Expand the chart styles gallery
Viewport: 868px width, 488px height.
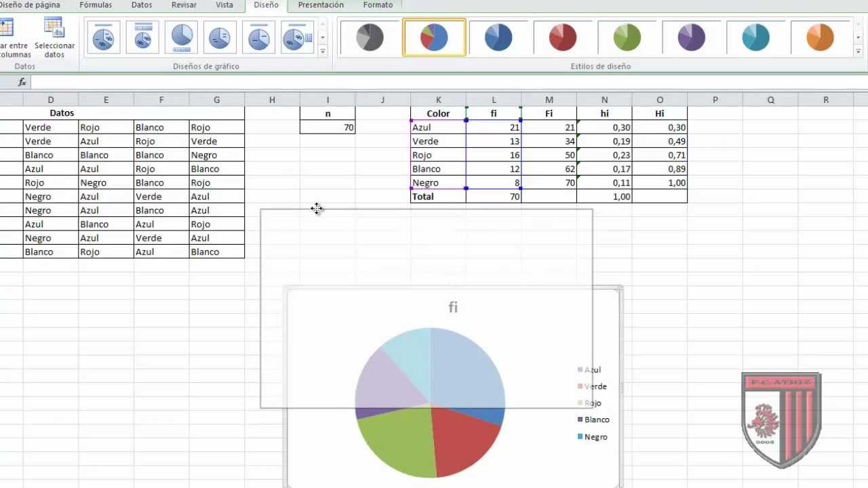pos(858,51)
